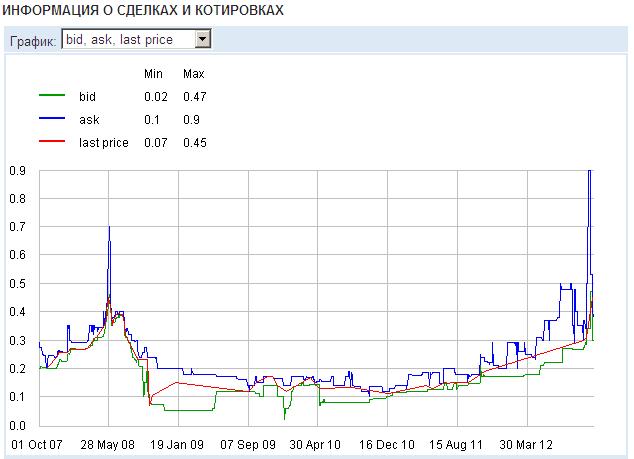The height and width of the screenshot is (459, 634).
Task: Click bid minimum value 0.02
Action: 156,97
